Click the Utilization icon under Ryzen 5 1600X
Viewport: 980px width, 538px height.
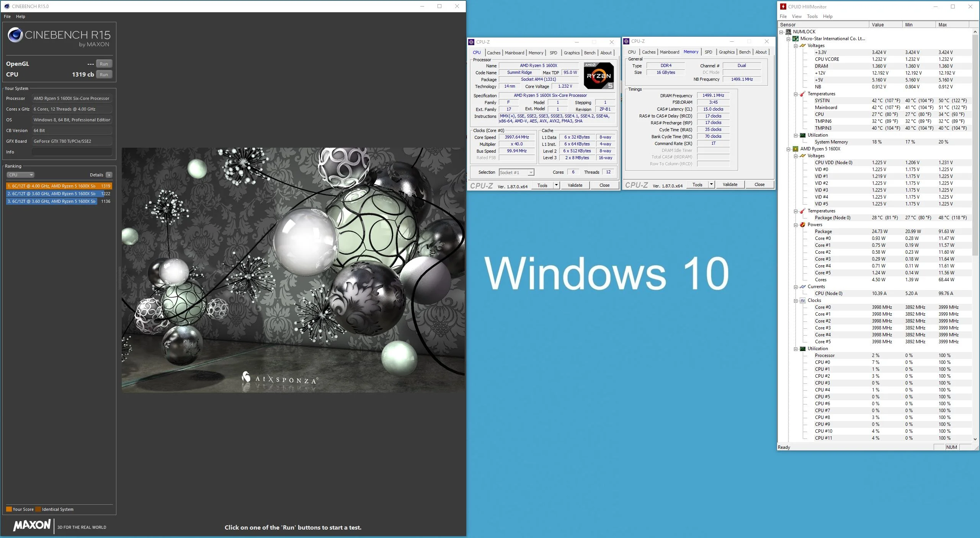[x=803, y=349]
